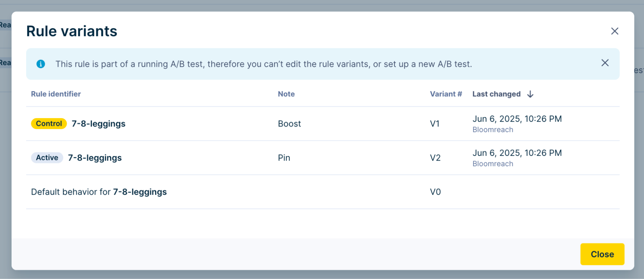Image resolution: width=644 pixels, height=279 pixels.
Task: Click the info icon in the banner
Action: pos(41,64)
